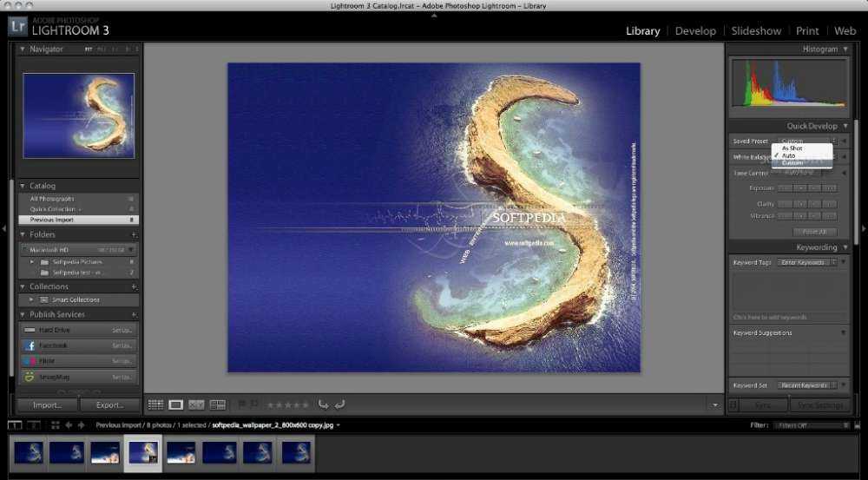868x480 pixels.
Task: Add publish service with plus icon
Action: 134,314
